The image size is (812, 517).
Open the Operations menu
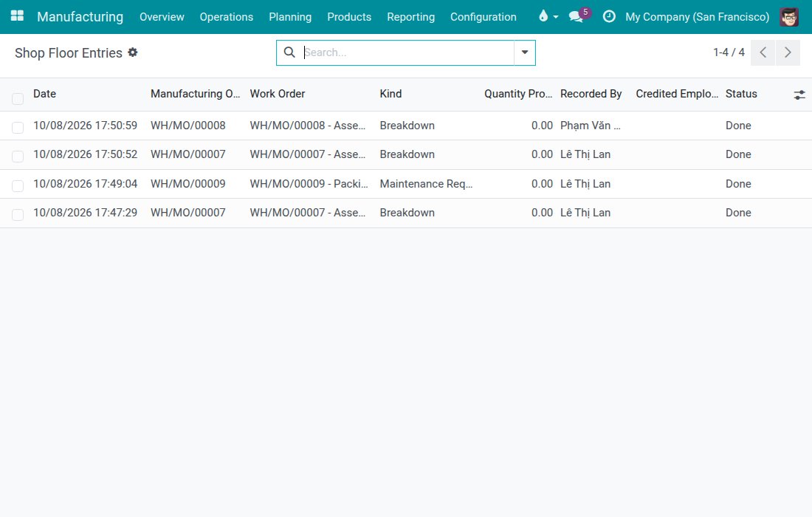227,16
